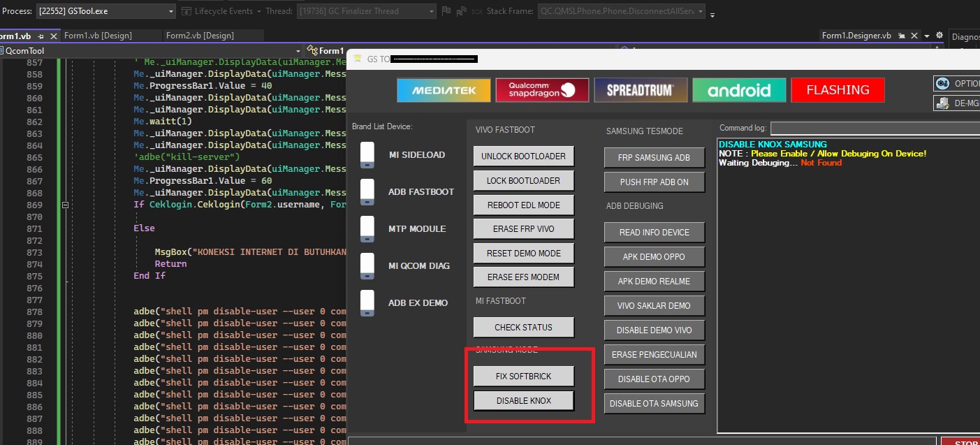The width and height of the screenshot is (980, 445).
Task: Click the CHECK STATUS button
Action: (x=524, y=327)
